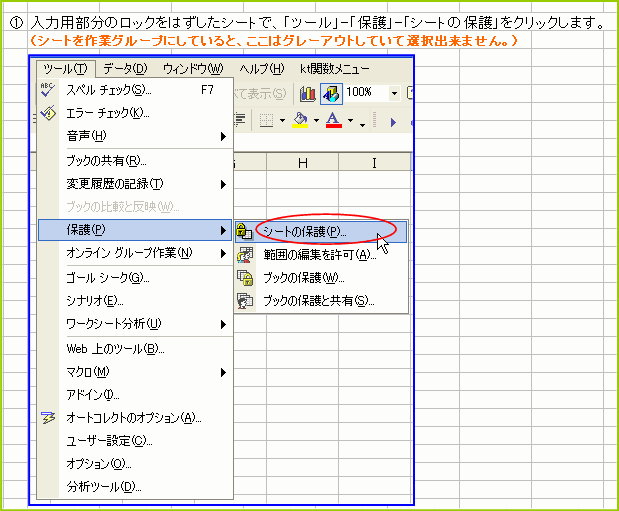Open the toolbar options overflow arrow
619x511 pixels.
(363, 125)
